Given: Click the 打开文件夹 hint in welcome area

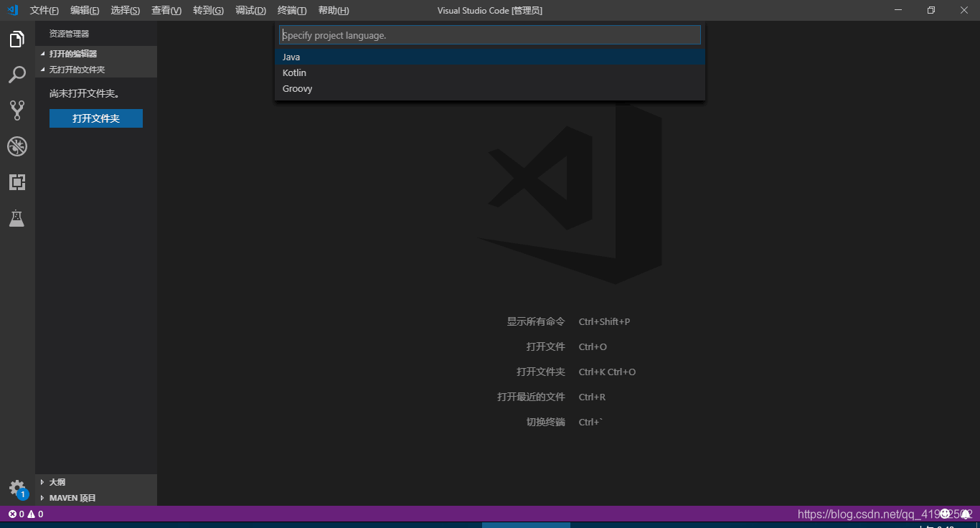Looking at the screenshot, I should point(541,372).
